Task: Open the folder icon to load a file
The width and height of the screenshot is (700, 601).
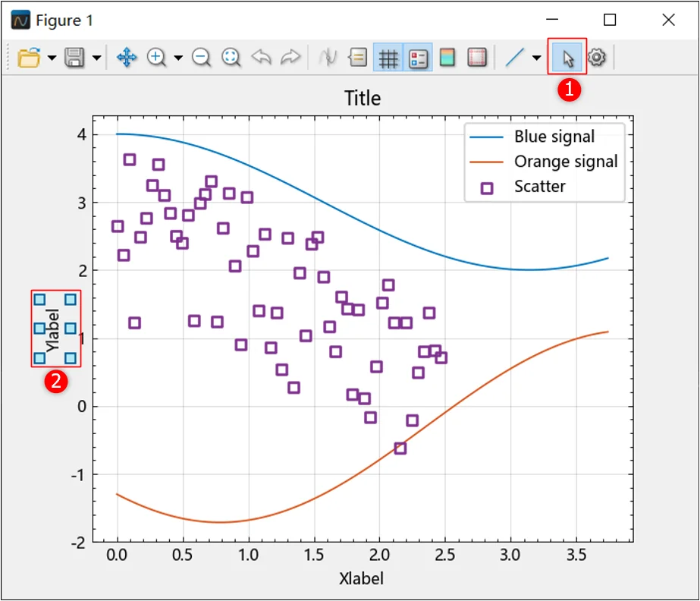Action: pyautogui.click(x=29, y=58)
